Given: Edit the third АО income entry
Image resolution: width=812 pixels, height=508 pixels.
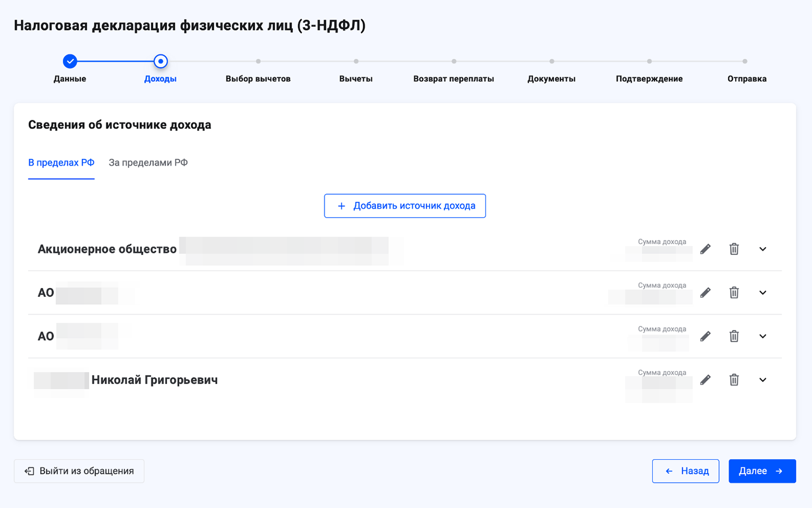Looking at the screenshot, I should [705, 336].
